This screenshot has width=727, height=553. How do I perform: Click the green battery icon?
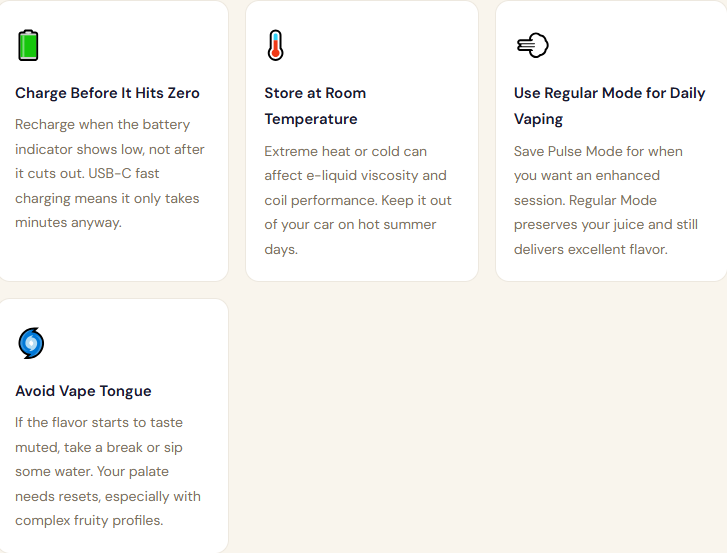[x=28, y=45]
